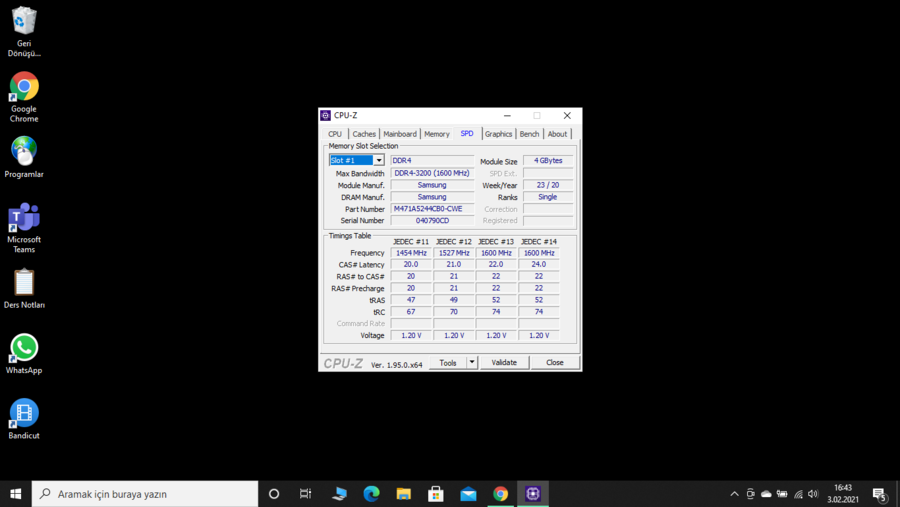Open network Wi-Fi tray icon
The height and width of the screenshot is (507, 900).
coord(798,494)
